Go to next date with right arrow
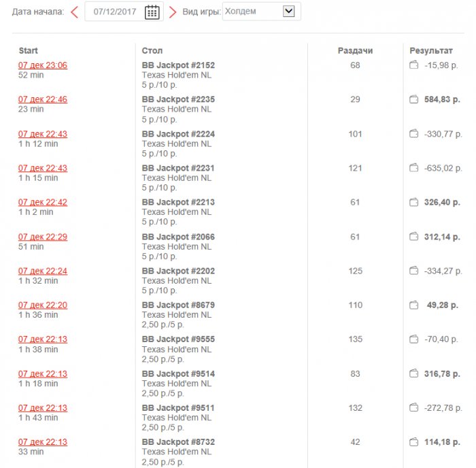This screenshot has height=468, width=476. pyautogui.click(x=173, y=12)
